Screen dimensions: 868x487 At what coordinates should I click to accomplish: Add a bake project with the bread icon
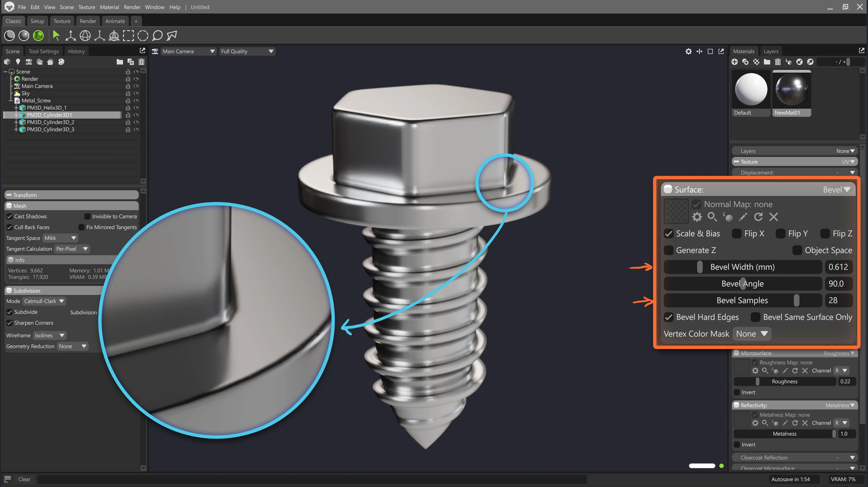[x=50, y=62]
